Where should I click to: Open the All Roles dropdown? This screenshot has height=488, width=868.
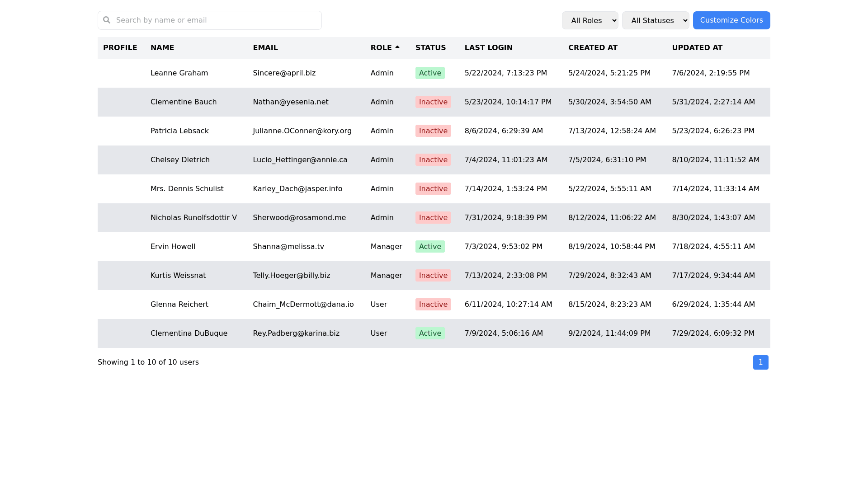pyautogui.click(x=590, y=20)
